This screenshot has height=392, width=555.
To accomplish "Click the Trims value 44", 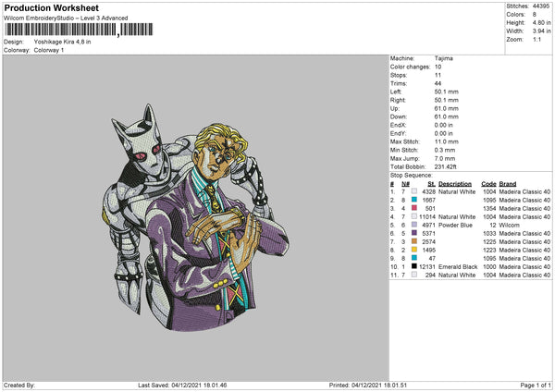I will coord(438,83).
